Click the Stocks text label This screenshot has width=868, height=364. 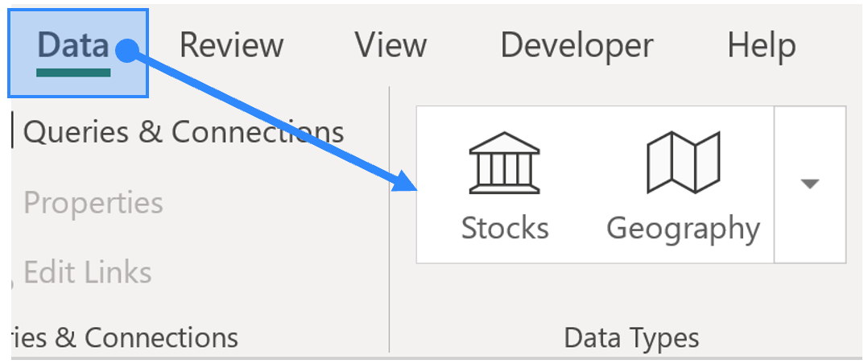click(505, 228)
